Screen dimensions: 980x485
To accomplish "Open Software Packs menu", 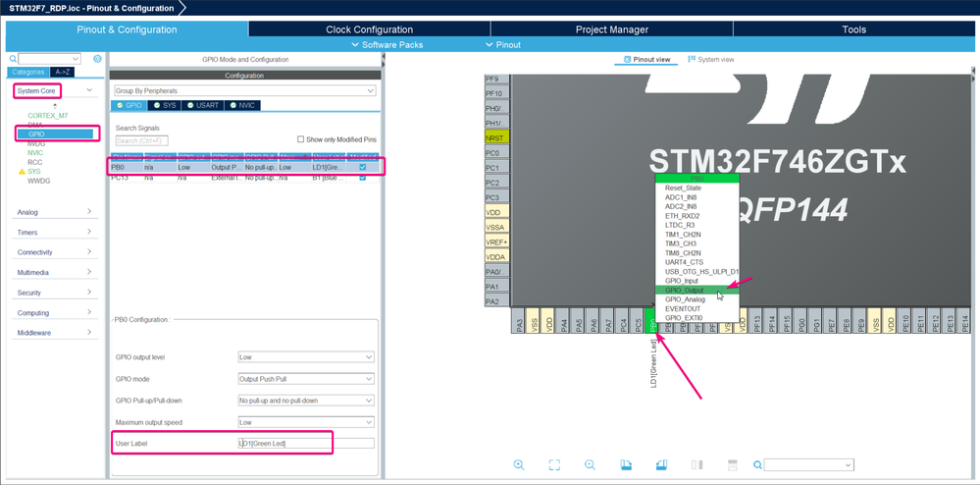I will (387, 45).
